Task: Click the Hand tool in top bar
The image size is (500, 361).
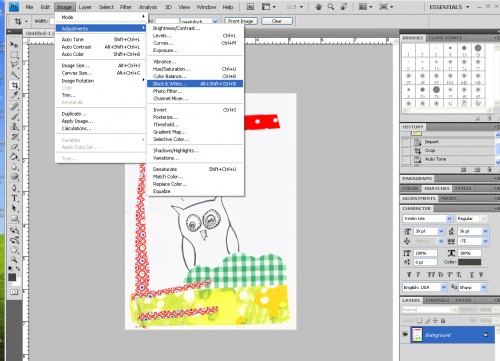Action: coord(318,7)
